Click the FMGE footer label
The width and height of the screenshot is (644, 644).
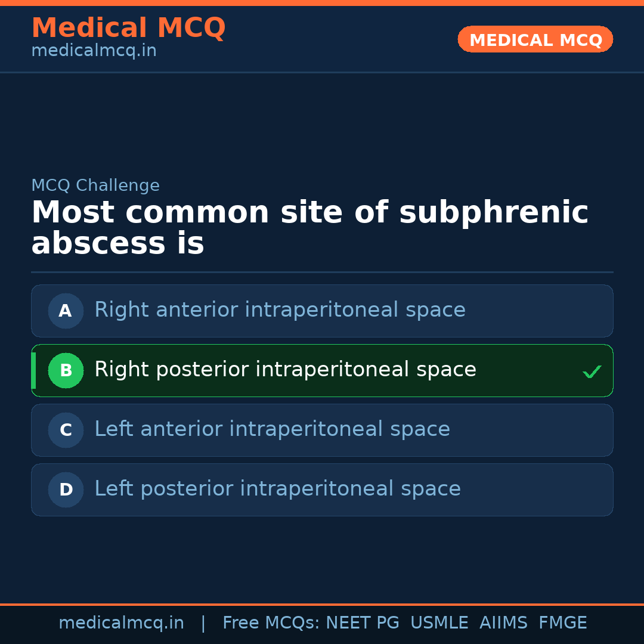pyautogui.click(x=562, y=623)
